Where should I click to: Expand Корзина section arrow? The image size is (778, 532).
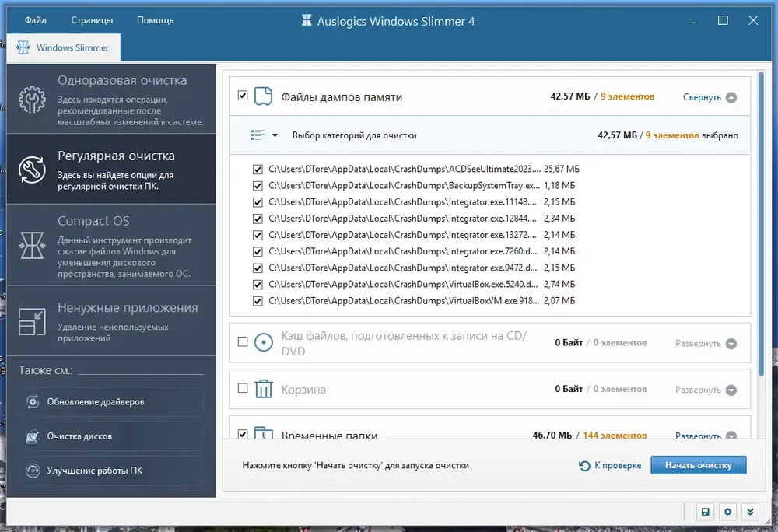pyautogui.click(x=731, y=390)
